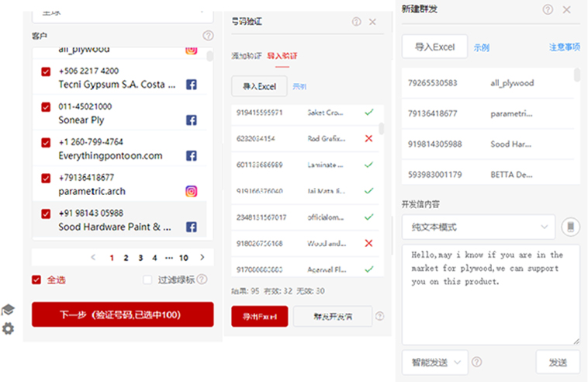The width and height of the screenshot is (588, 382).
Task: Select the 导入验证 tab
Action: 282,56
